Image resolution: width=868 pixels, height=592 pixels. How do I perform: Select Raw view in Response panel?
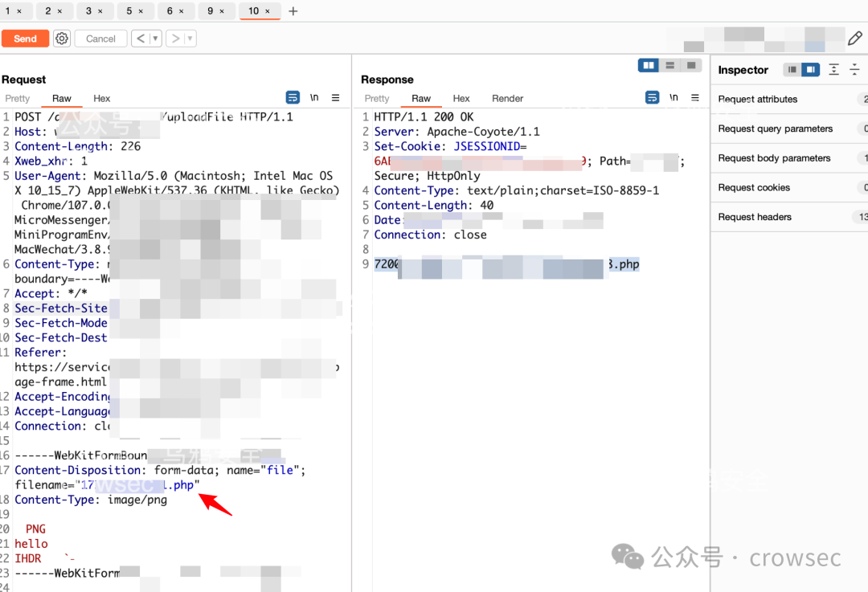coord(421,99)
